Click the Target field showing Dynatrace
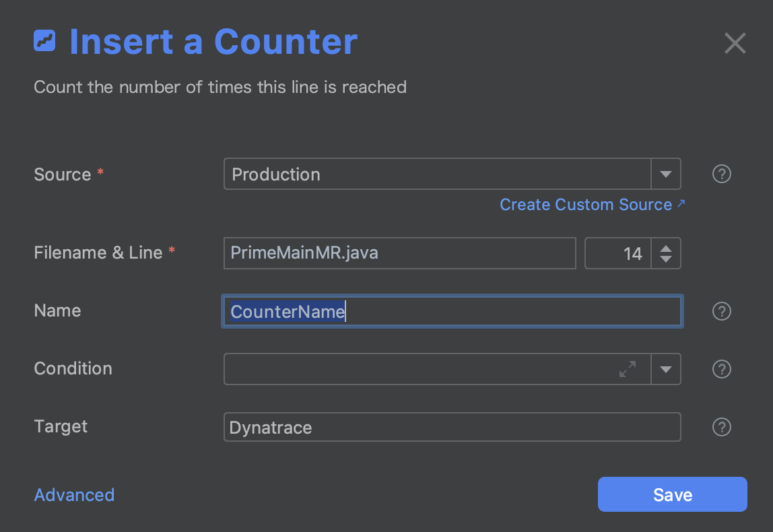 coord(451,428)
